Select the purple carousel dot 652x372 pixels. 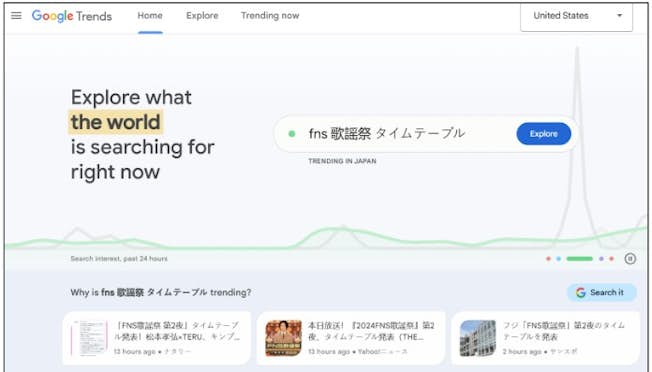tap(601, 259)
